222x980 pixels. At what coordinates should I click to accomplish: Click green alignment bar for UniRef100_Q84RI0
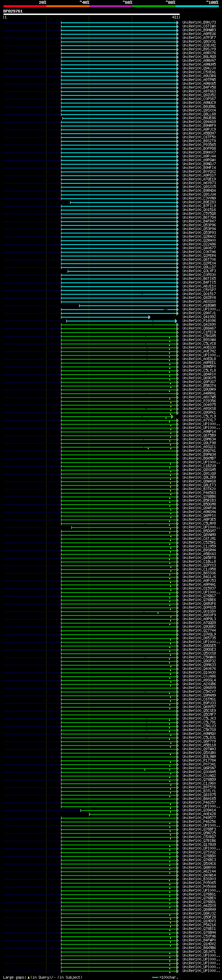click(120, 374)
